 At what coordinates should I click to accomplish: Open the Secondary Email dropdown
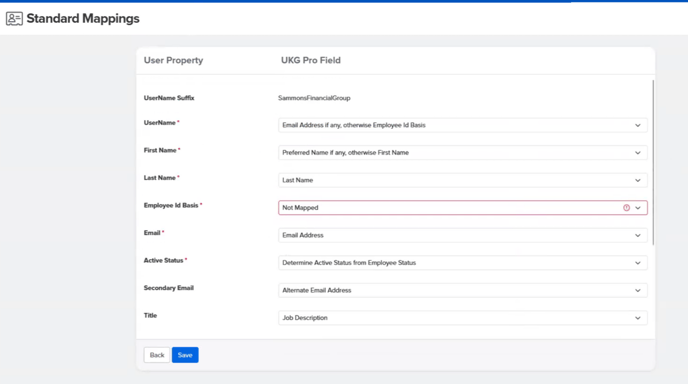coord(462,290)
